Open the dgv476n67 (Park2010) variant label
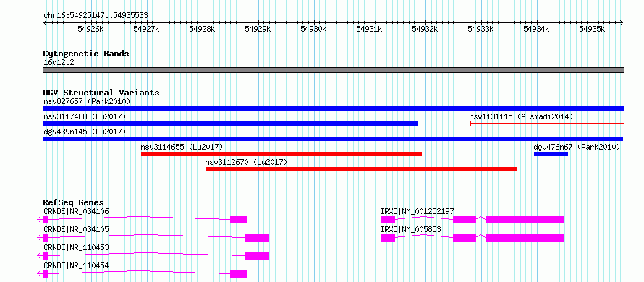 click(577, 147)
